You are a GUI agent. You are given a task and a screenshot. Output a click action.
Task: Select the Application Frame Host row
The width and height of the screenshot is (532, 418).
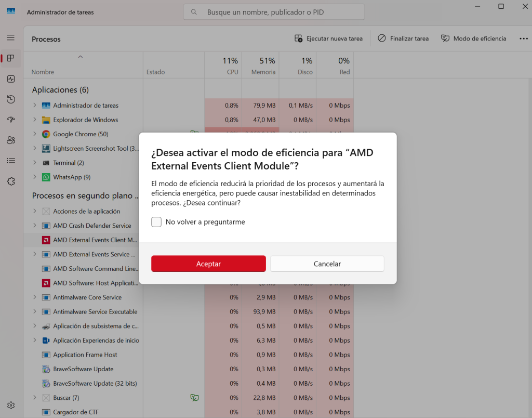[188, 355]
